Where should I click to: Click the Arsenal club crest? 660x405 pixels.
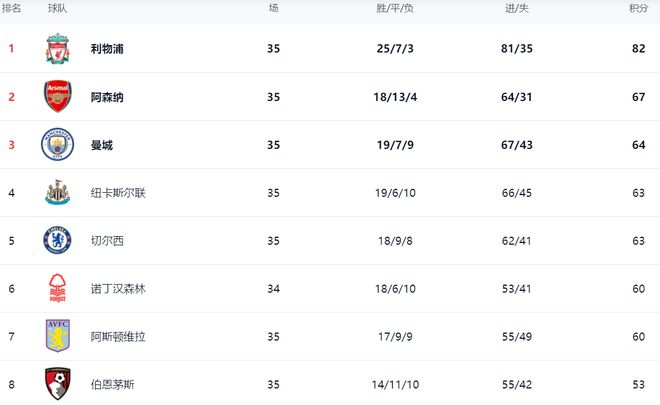[x=58, y=97]
